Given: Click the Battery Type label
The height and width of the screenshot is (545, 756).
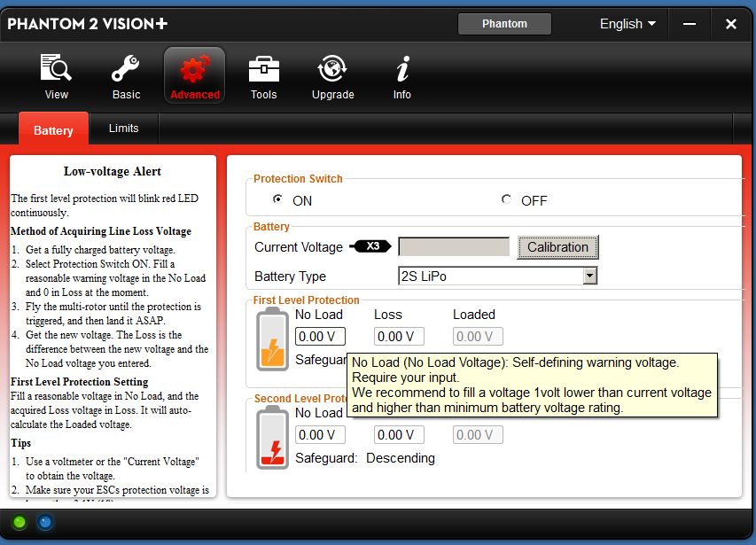Looking at the screenshot, I should click(290, 276).
